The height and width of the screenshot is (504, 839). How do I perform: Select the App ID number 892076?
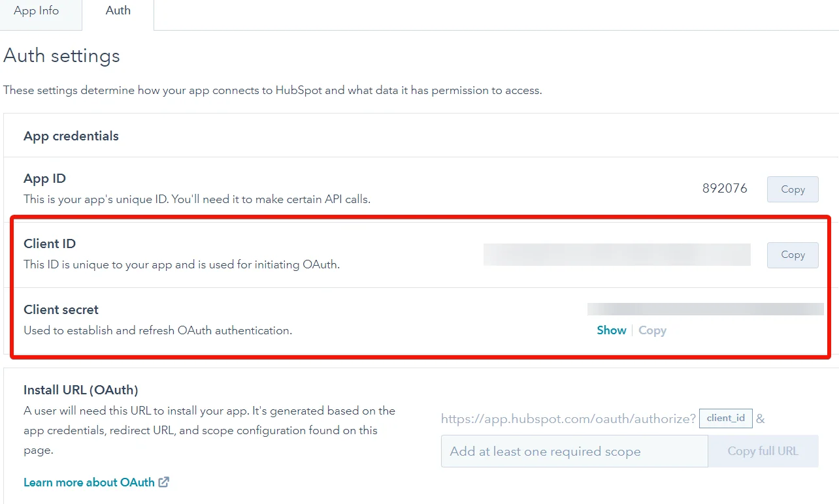coord(725,189)
